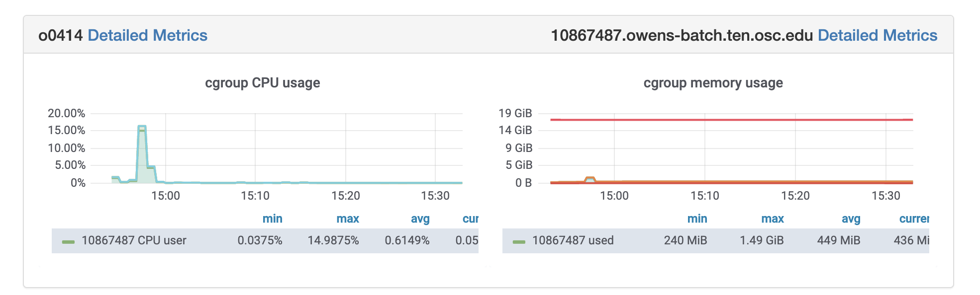Sort the memory usage legend by current
Viewport: 980px width, 295px height.
(913, 219)
